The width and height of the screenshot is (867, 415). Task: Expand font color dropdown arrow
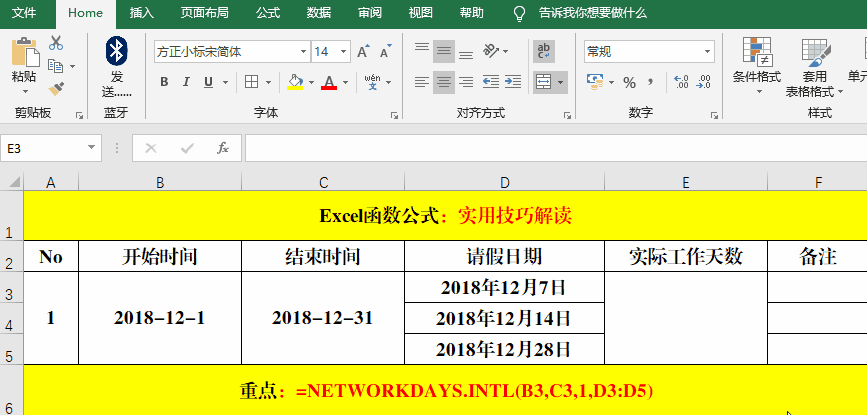tap(346, 82)
